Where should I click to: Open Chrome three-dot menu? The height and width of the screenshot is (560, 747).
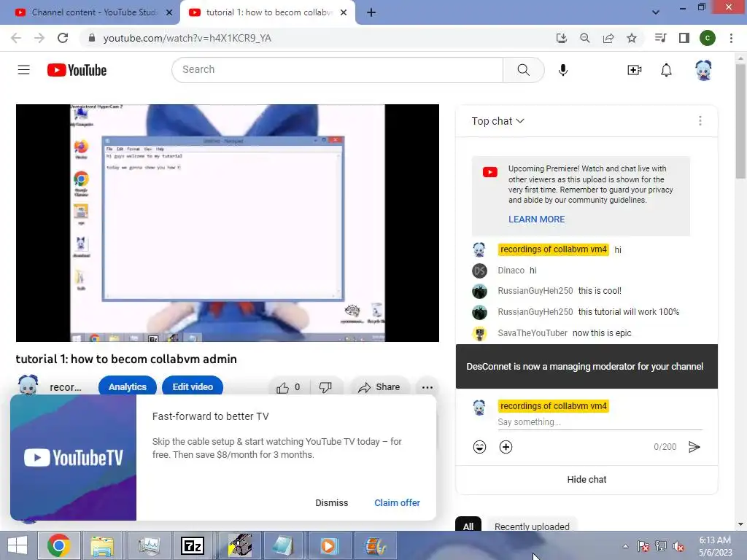tap(731, 38)
